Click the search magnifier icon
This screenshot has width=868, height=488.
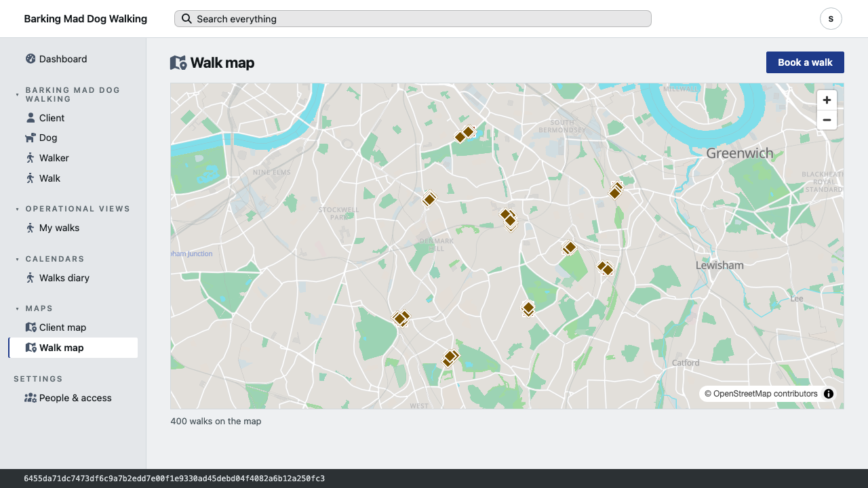pos(186,19)
